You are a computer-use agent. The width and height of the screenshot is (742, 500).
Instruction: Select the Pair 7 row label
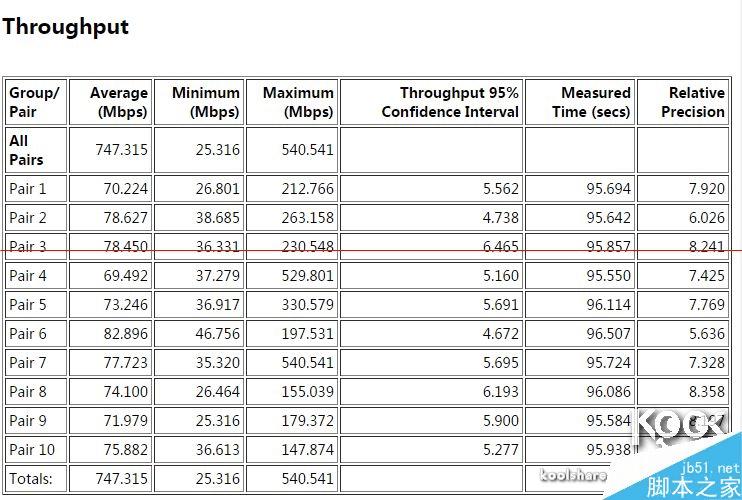[27, 363]
